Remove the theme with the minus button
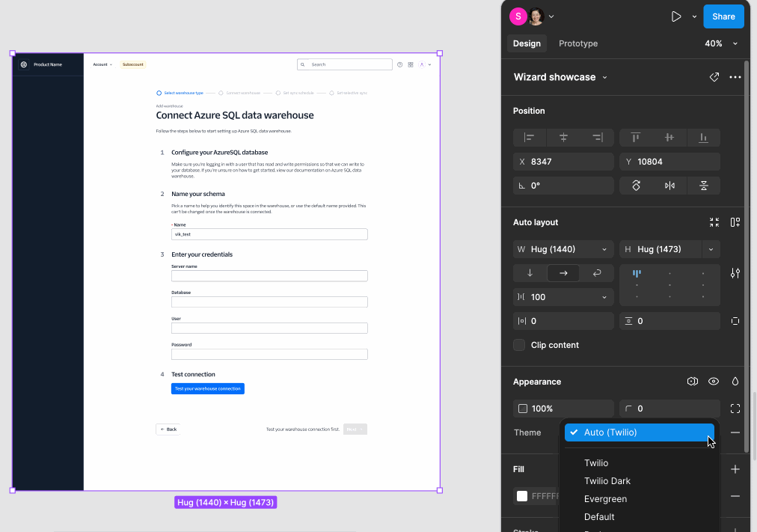Screen dimensions: 757x532 [x=735, y=432]
